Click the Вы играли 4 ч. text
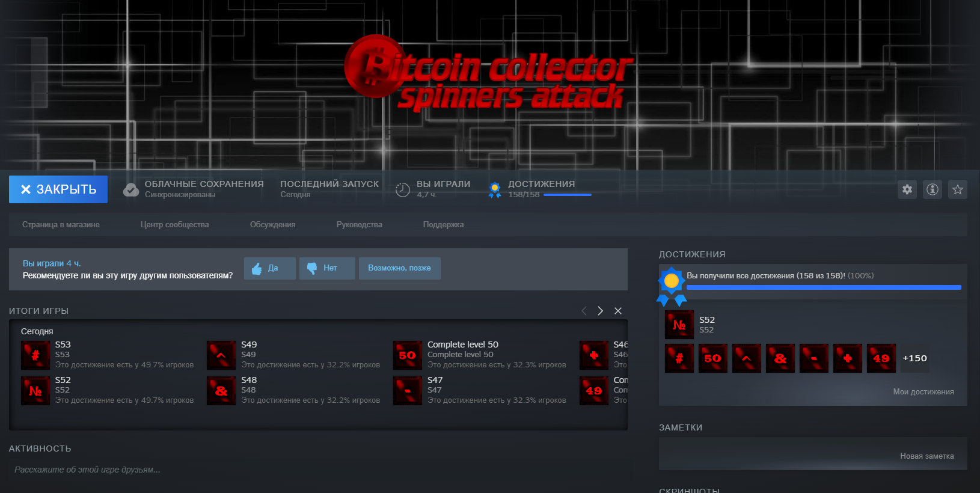This screenshot has width=980, height=493. pyautogui.click(x=52, y=263)
